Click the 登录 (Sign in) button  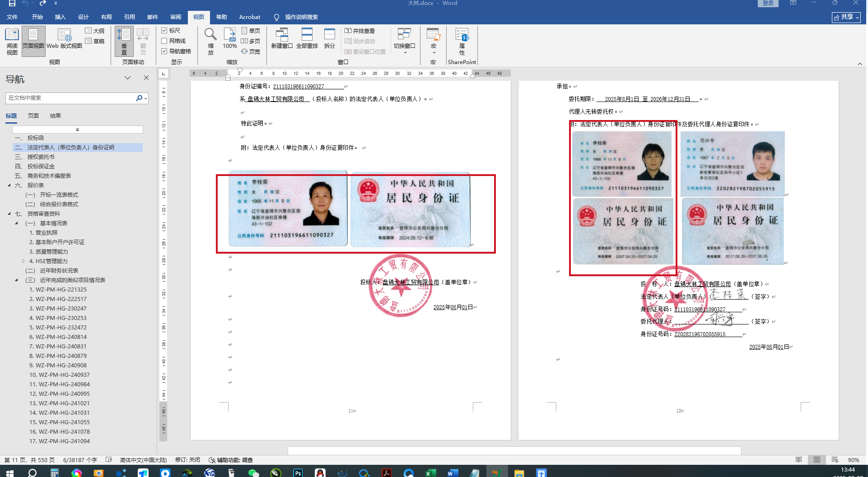(x=768, y=3)
